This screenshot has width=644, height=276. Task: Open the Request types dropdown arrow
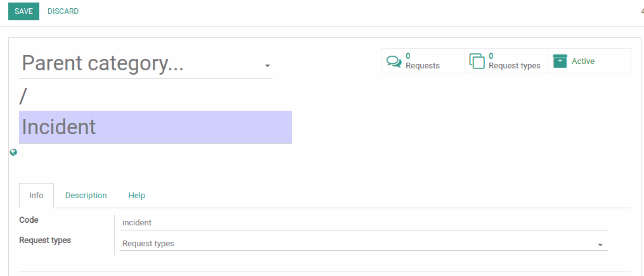pos(600,245)
